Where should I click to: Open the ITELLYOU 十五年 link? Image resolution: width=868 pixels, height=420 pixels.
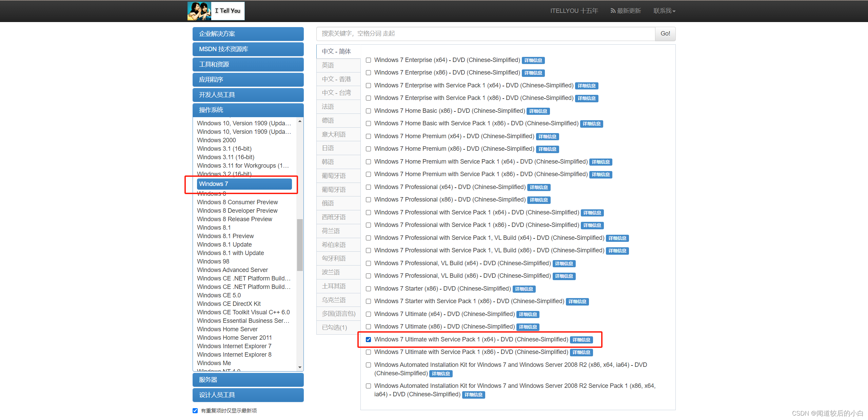coord(574,11)
